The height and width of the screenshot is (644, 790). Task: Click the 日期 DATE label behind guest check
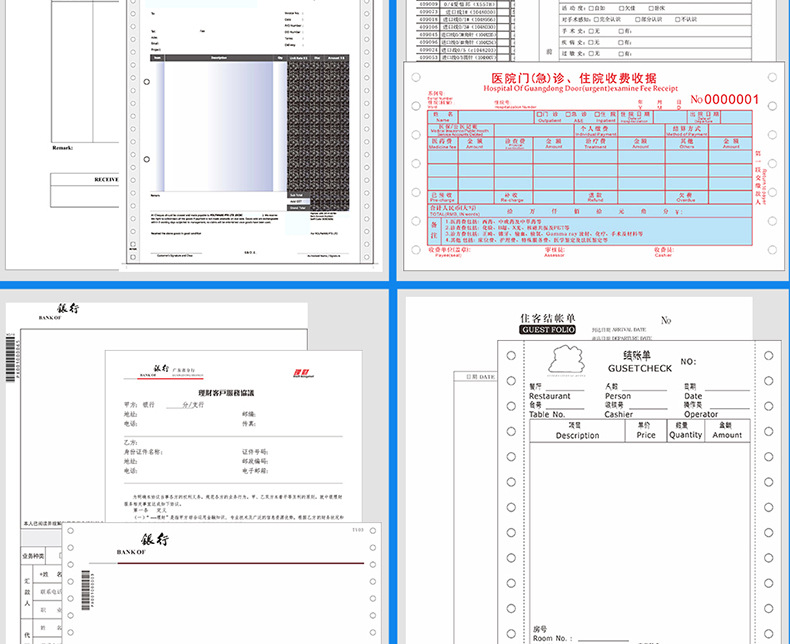tap(480, 377)
